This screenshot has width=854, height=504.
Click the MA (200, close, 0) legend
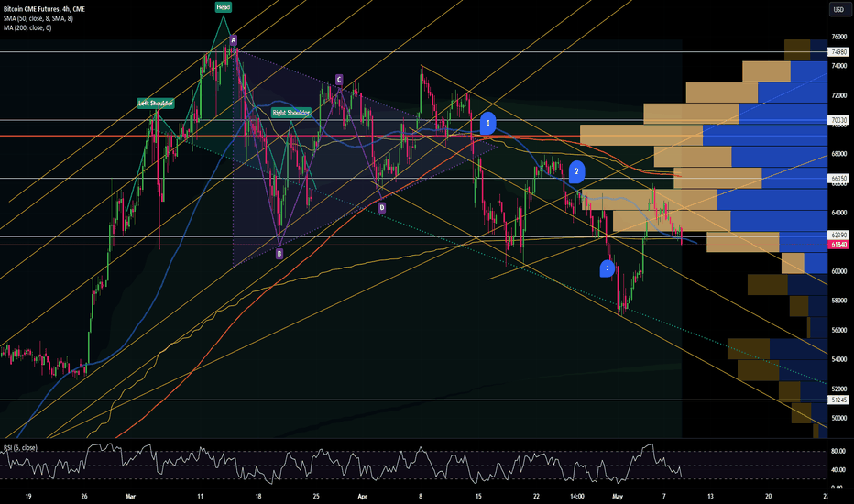coord(27,27)
